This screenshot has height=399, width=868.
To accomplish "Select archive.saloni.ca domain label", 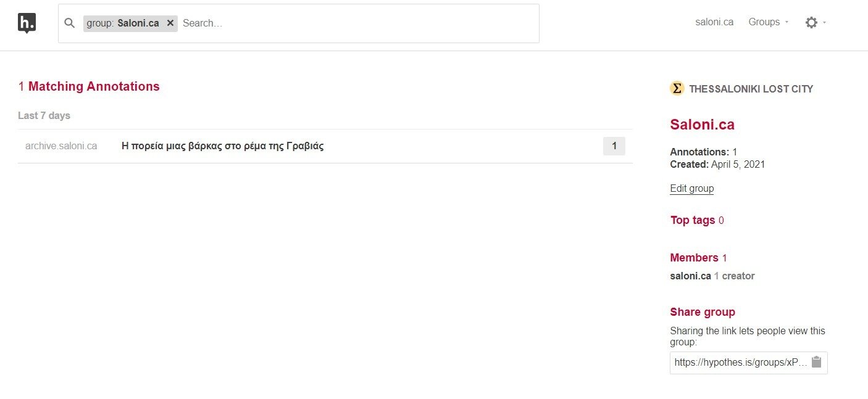I will 61,146.
